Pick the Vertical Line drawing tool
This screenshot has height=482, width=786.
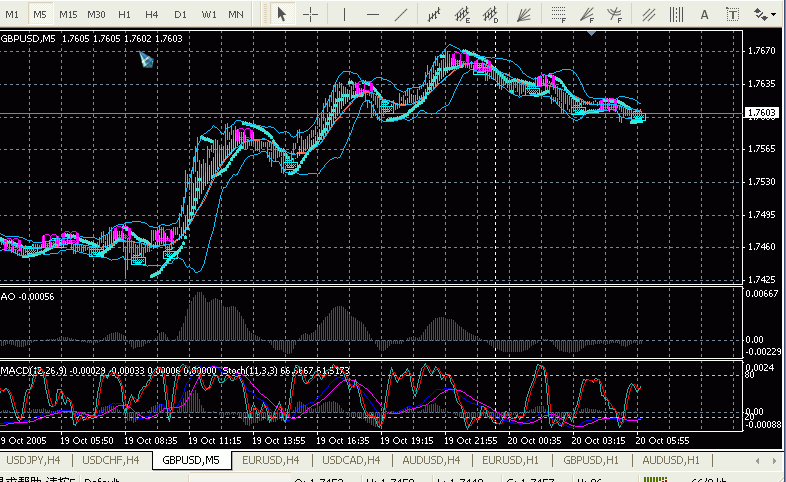point(345,14)
